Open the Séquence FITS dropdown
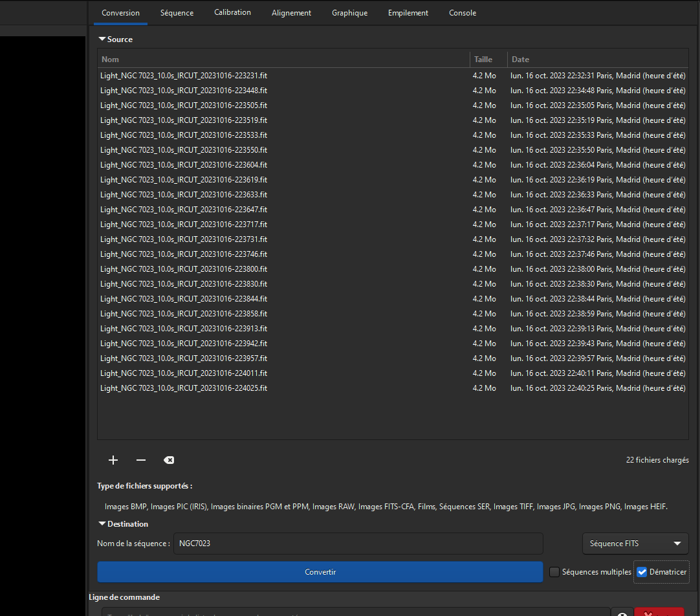 (x=635, y=544)
